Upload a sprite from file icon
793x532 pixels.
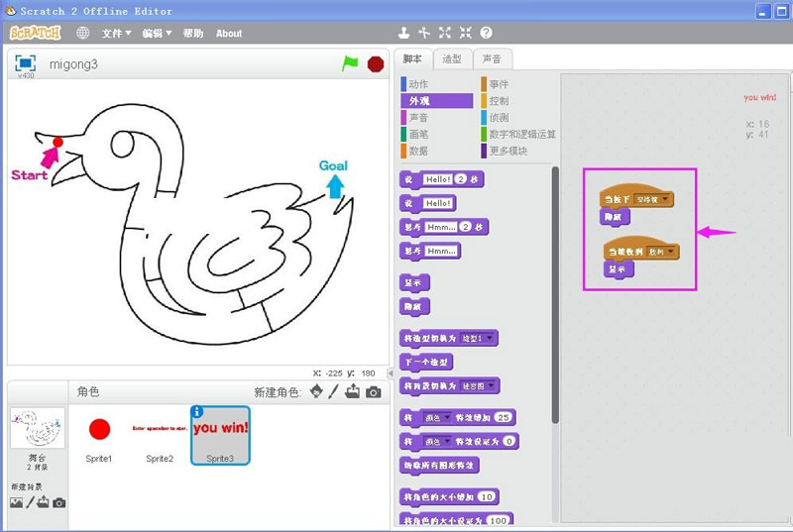coord(353,391)
